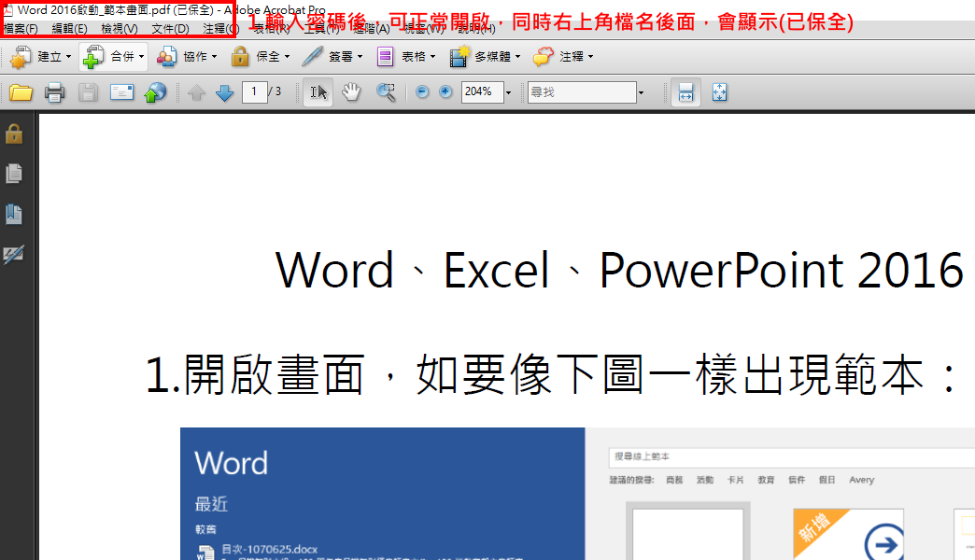Image resolution: width=975 pixels, height=560 pixels.
Task: Click the "最近" label in blue panel
Action: pos(211,504)
